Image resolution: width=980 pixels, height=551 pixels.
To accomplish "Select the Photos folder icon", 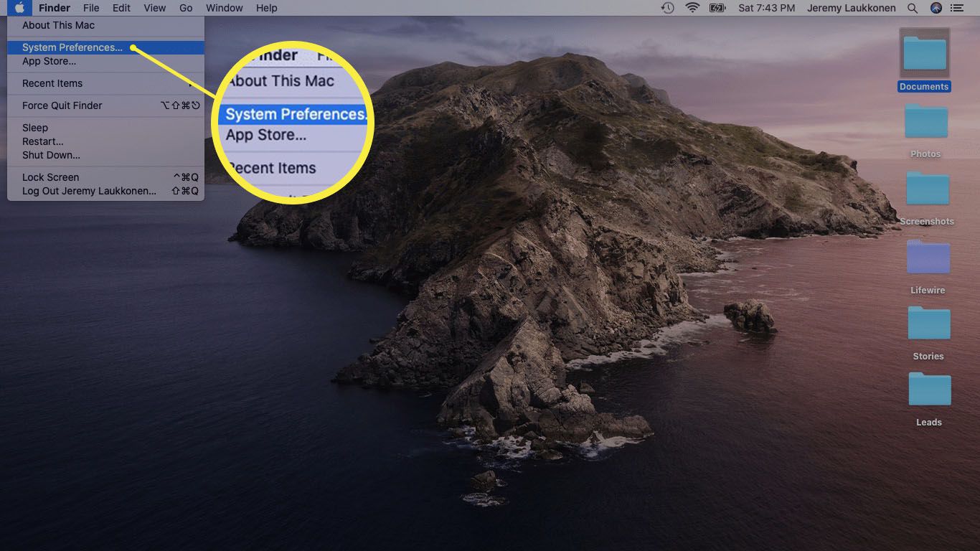I will [x=926, y=121].
